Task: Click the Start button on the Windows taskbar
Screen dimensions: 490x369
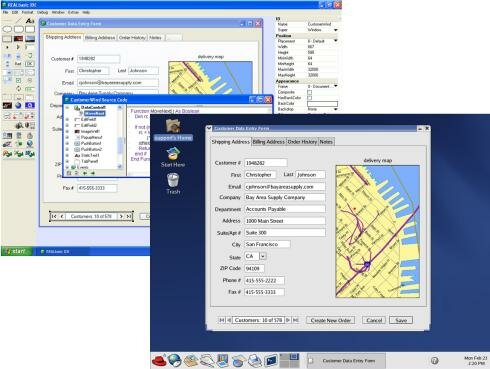Action: pos(17,251)
